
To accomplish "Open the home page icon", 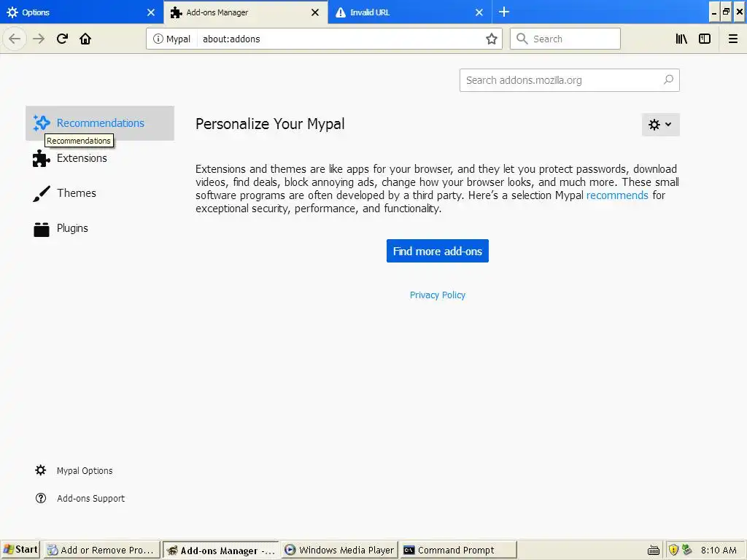I will 85,39.
